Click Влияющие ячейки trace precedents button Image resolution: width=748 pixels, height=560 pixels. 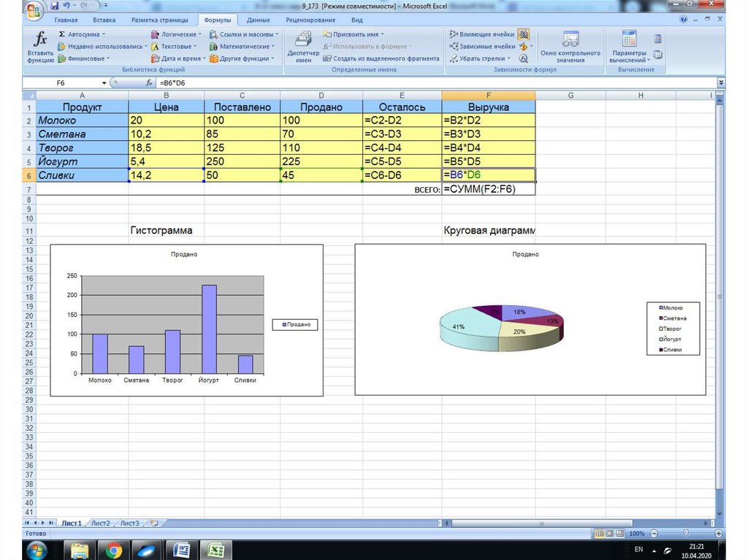point(483,34)
